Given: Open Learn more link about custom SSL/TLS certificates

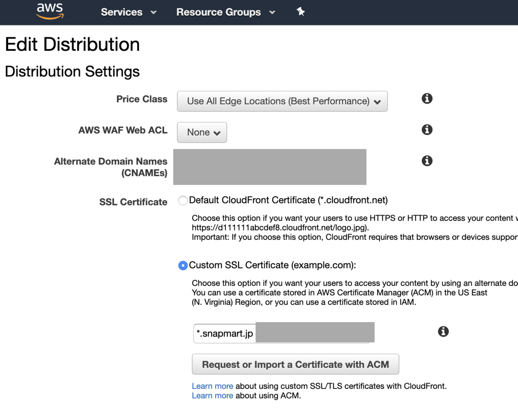Looking at the screenshot, I should [212, 386].
